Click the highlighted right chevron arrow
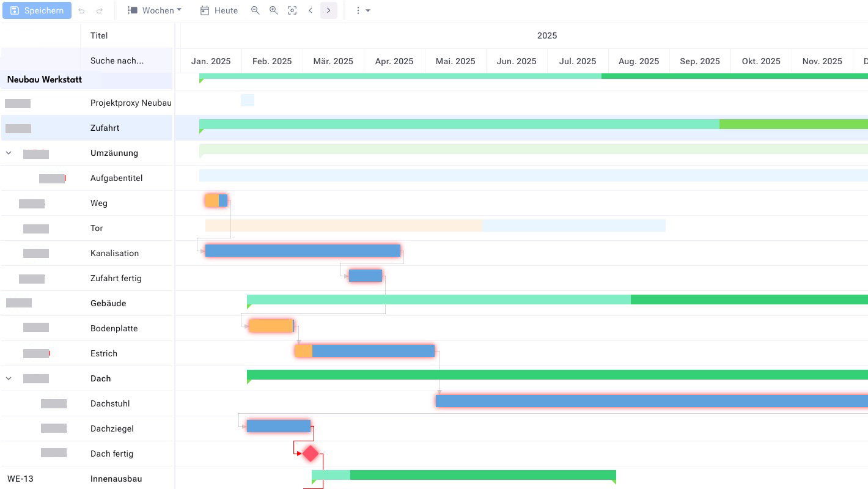Viewport: 868px width, 489px height. coord(328,10)
